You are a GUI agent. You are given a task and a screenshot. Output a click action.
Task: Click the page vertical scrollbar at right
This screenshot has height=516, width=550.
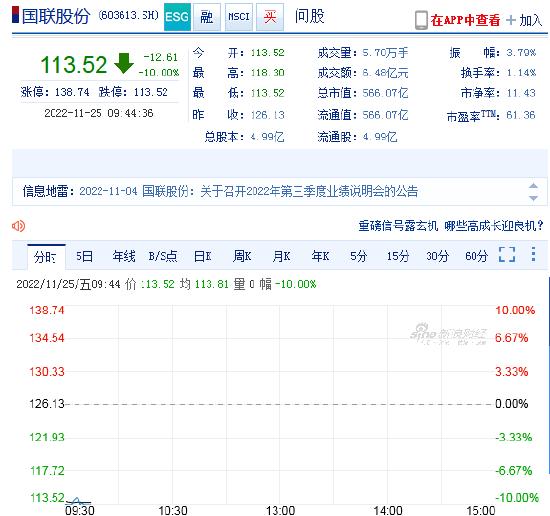(x=549, y=375)
